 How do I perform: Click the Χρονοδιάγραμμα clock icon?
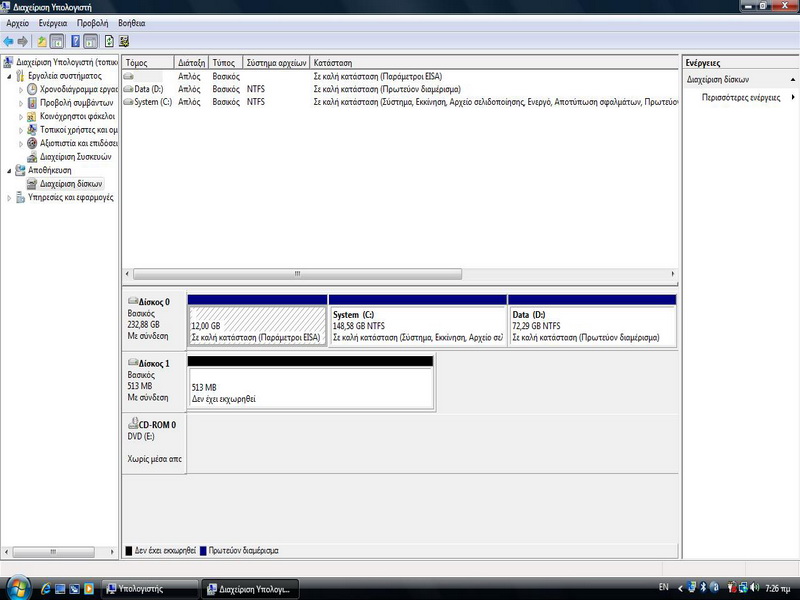click(32, 89)
